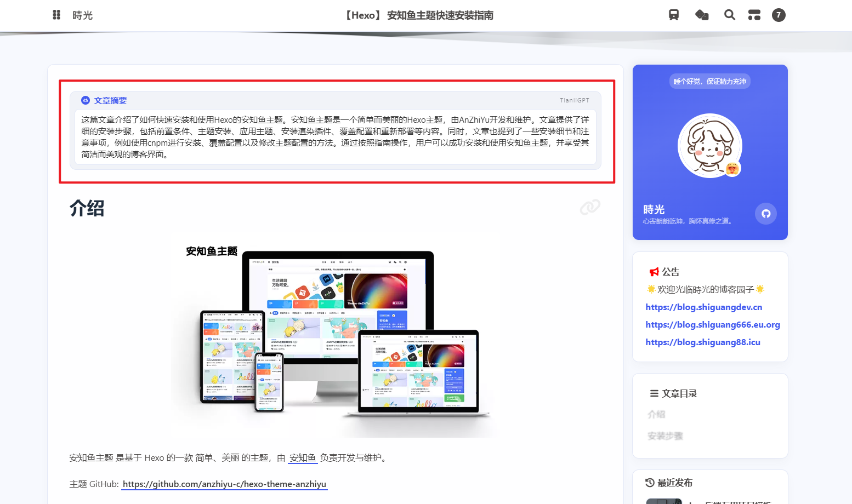Click the train travel icon in header
The image size is (852, 504).
674,15
